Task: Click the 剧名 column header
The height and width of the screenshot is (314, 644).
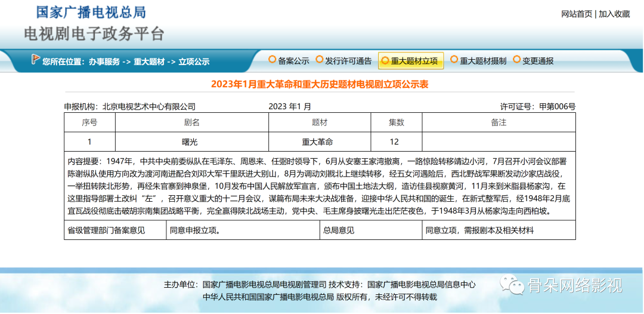Action: (192, 122)
